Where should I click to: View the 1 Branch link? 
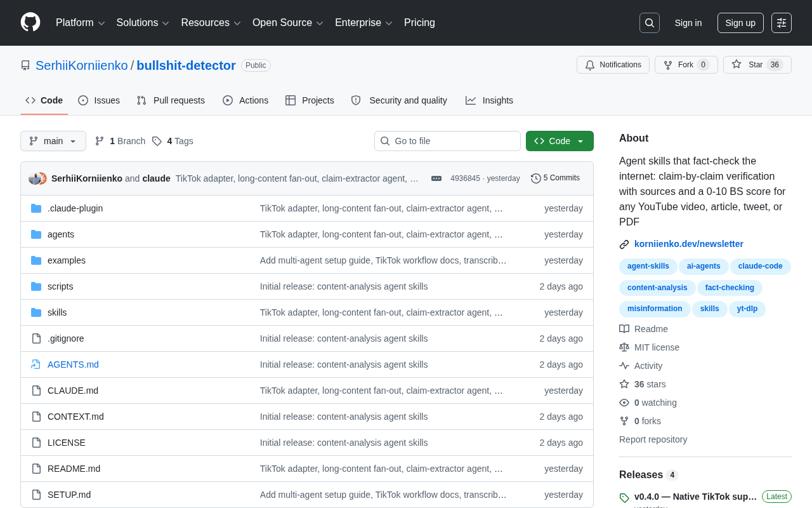[x=120, y=141]
